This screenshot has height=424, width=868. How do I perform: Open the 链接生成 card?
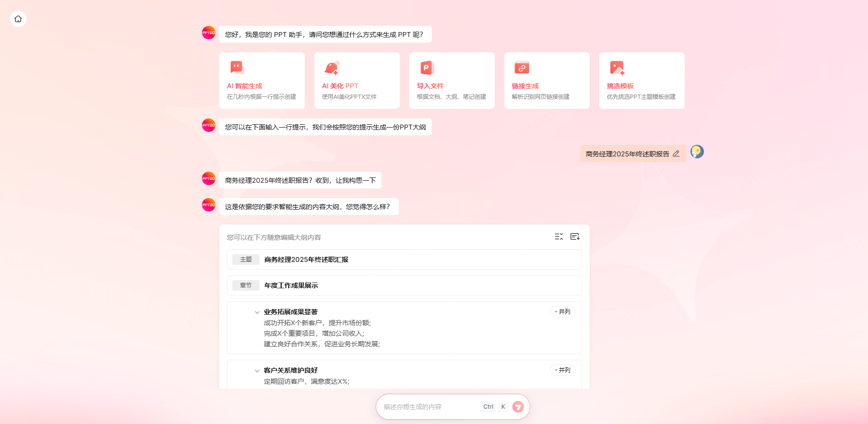point(547,81)
